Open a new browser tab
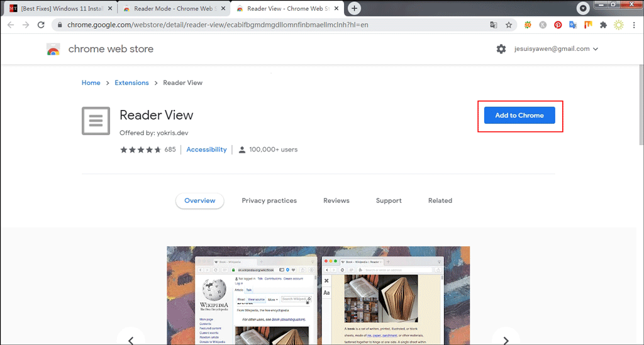The image size is (644, 345). point(354,8)
